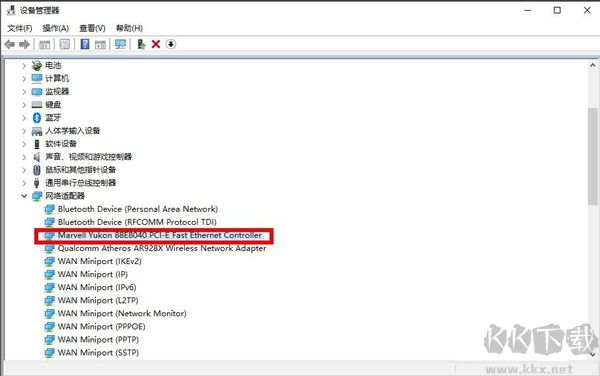Click the 软件设备 category icon

[37, 144]
